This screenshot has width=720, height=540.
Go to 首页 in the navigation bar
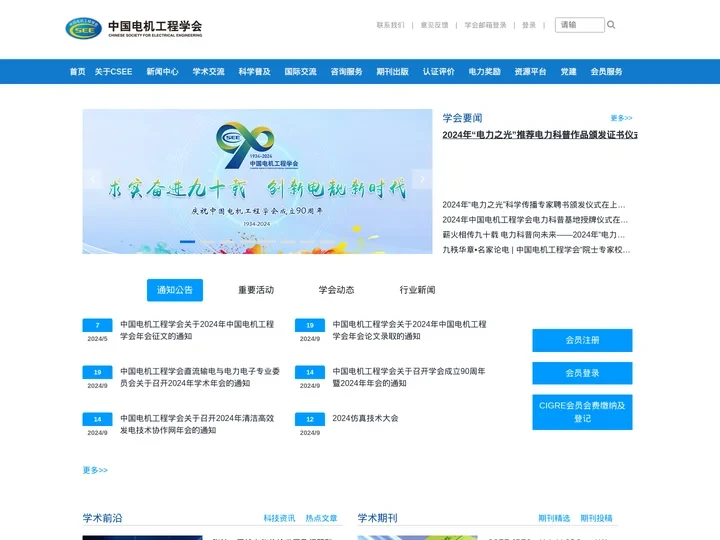(78, 72)
